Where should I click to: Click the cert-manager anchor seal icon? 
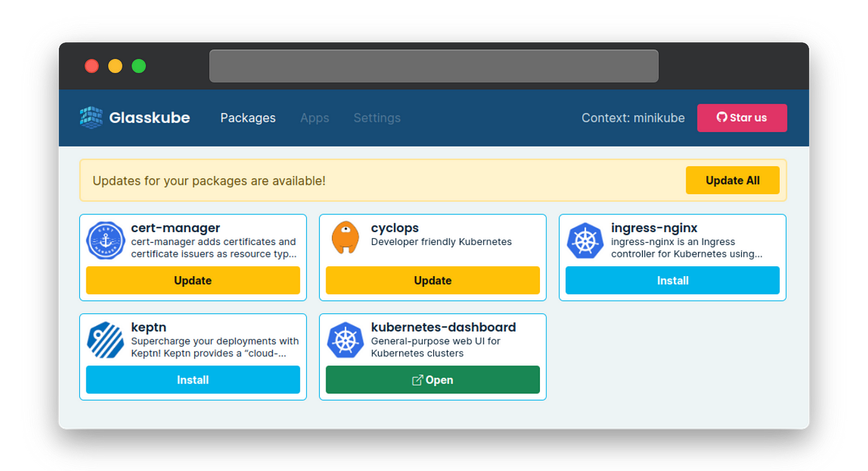(105, 240)
